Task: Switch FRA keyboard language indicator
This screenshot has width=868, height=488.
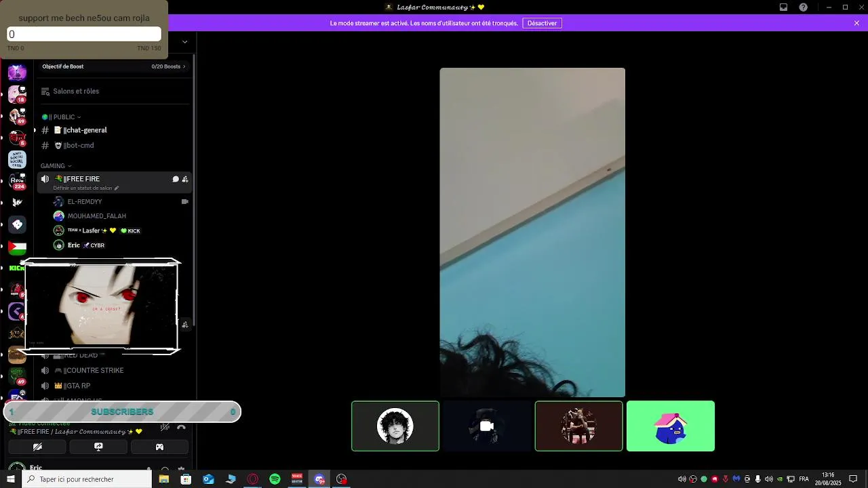Action: coord(804,479)
